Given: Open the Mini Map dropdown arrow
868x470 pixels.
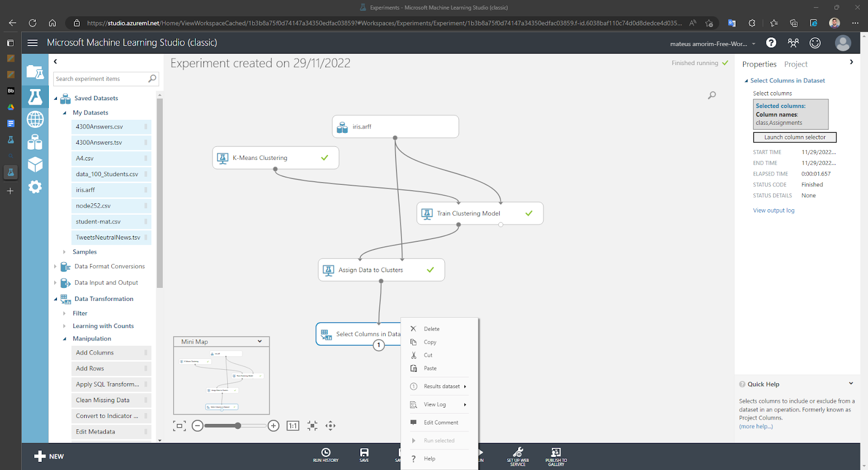Looking at the screenshot, I should pos(260,342).
